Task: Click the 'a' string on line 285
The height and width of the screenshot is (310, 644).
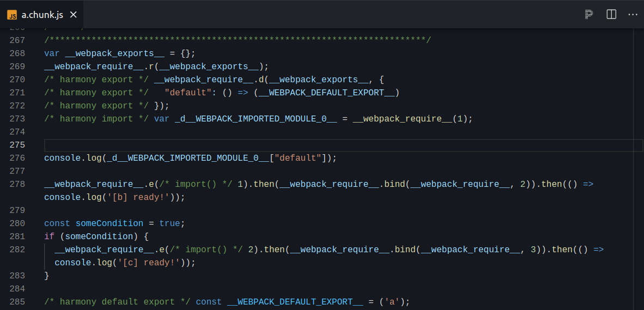Action: [390, 302]
